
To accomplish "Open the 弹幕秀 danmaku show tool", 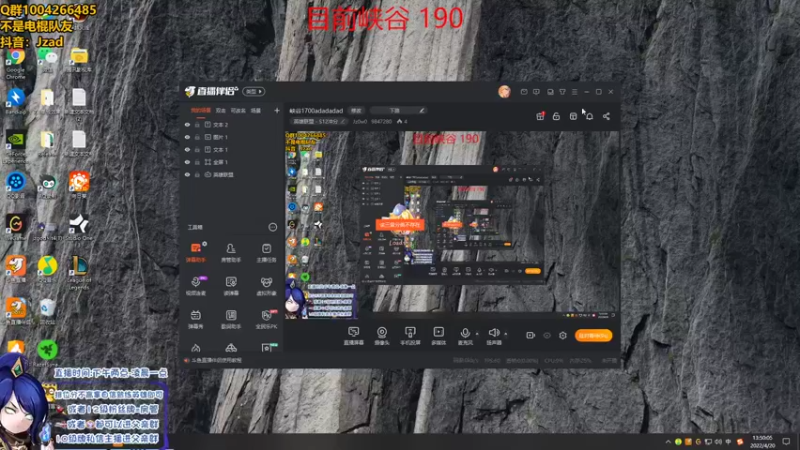I will (x=196, y=319).
